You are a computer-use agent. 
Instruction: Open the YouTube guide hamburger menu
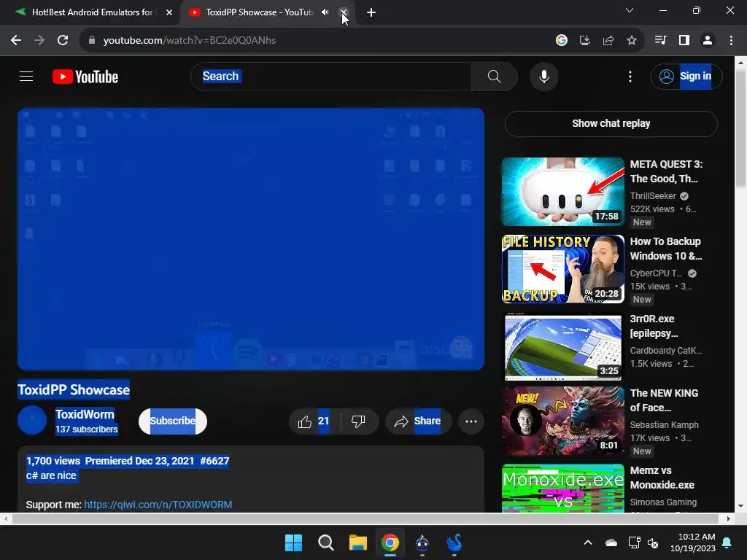(26, 76)
